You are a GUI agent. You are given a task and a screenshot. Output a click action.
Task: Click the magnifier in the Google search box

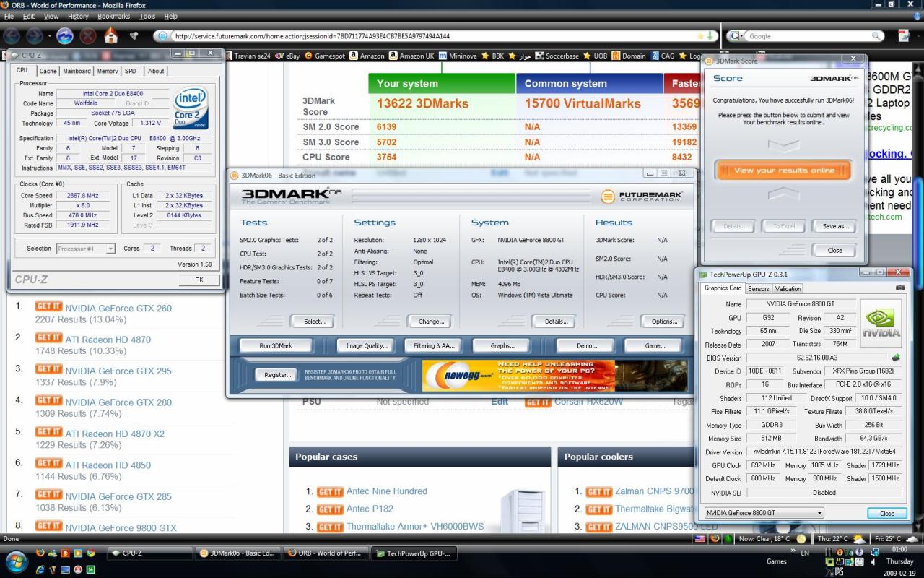(x=877, y=35)
